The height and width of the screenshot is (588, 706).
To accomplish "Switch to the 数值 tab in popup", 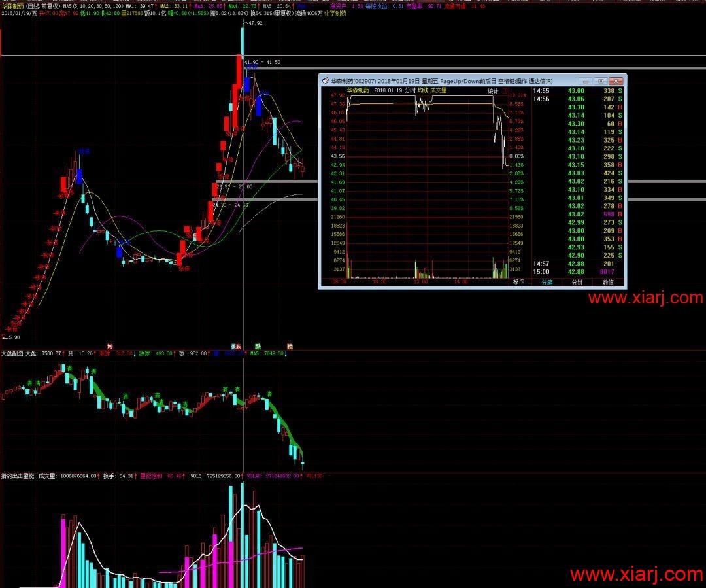I will tap(608, 282).
